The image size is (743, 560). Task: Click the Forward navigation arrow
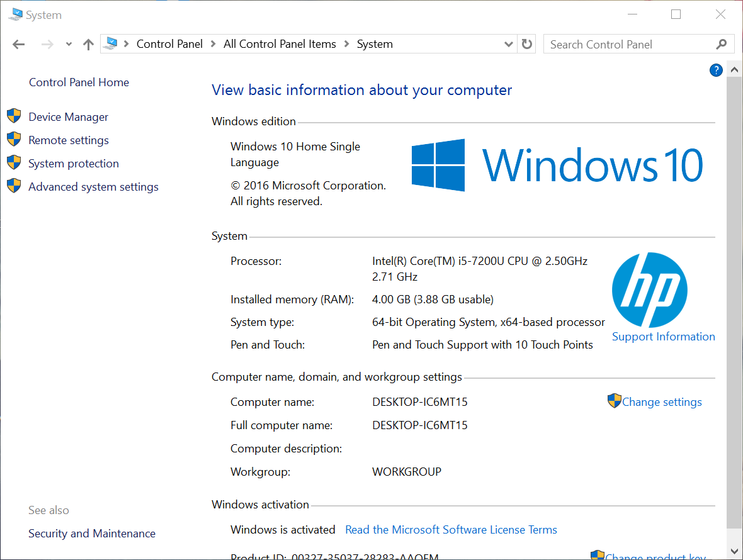[47, 45]
